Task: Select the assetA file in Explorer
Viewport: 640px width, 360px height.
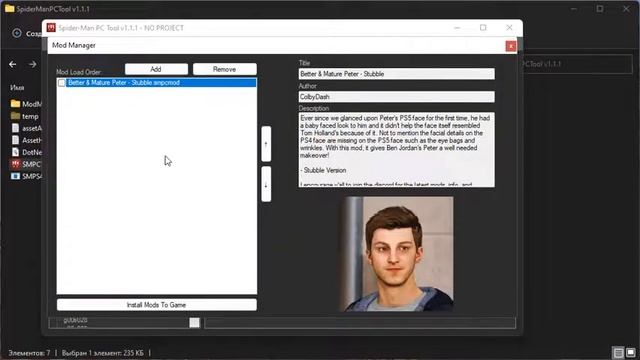Action: [26, 128]
